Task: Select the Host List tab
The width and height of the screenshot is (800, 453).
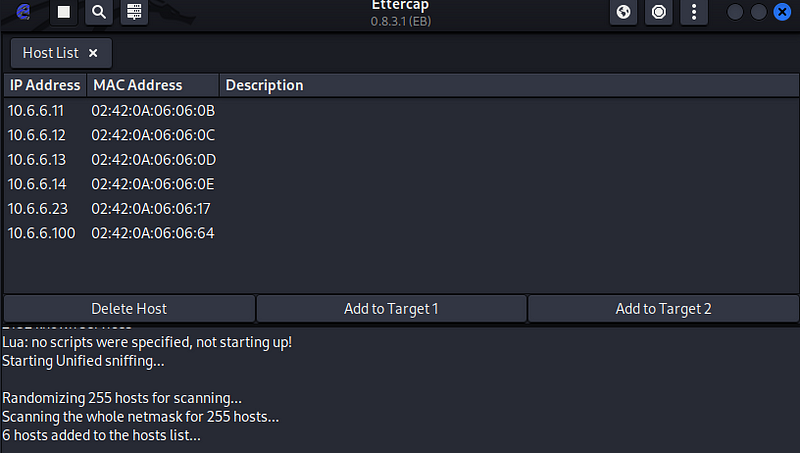Action: tap(51, 53)
